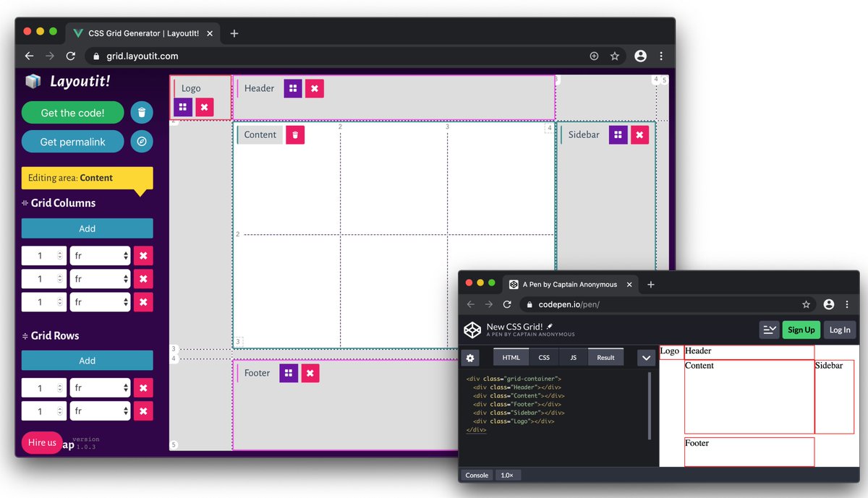Click Log In in CodePen
The height and width of the screenshot is (498, 868).
click(x=840, y=330)
